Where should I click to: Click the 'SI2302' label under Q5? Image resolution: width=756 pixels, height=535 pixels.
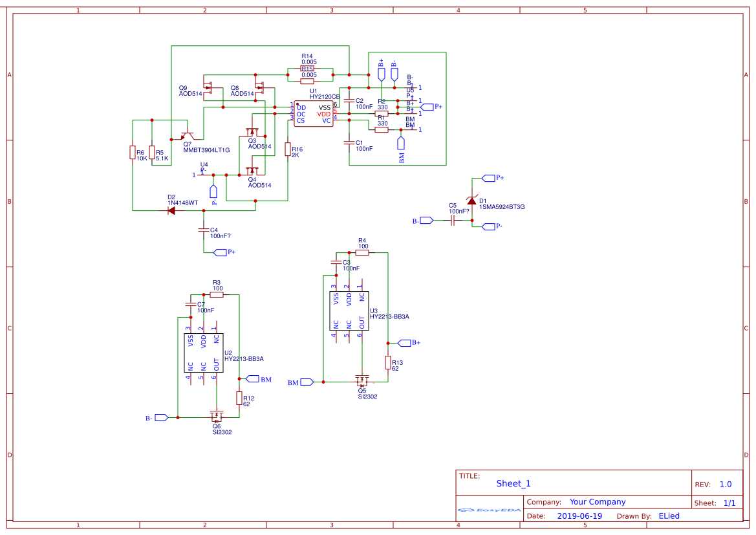(x=368, y=397)
